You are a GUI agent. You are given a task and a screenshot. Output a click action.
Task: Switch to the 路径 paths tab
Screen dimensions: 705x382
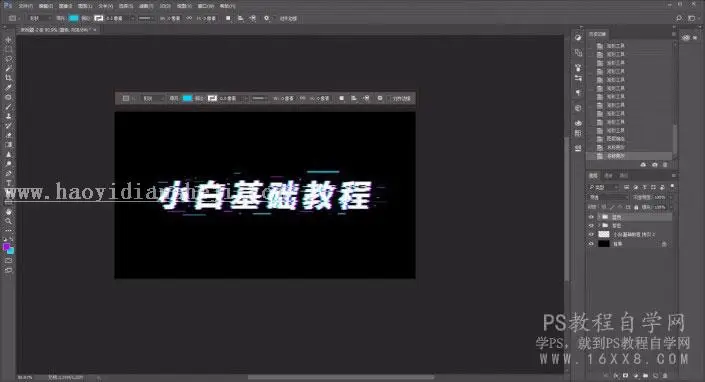(623, 176)
